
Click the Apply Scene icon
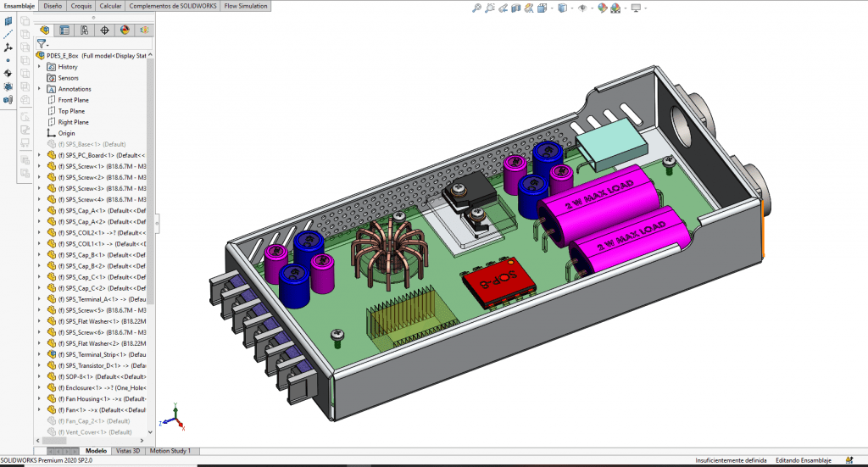(x=615, y=8)
